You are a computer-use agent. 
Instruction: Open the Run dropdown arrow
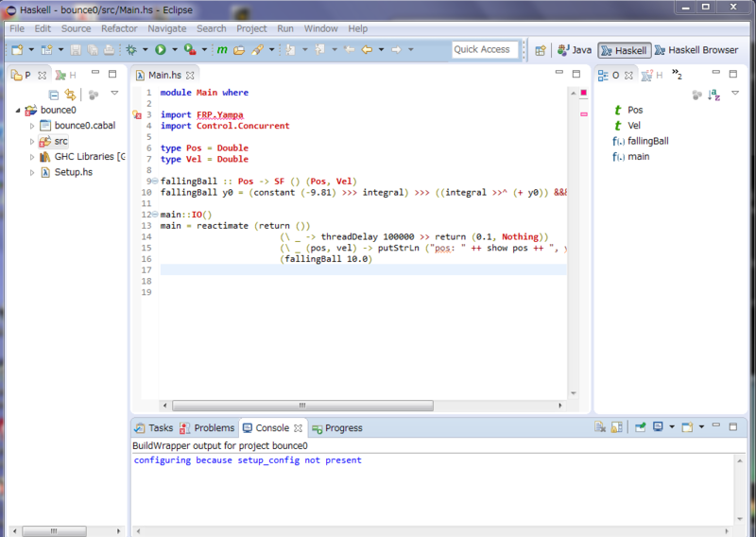175,50
